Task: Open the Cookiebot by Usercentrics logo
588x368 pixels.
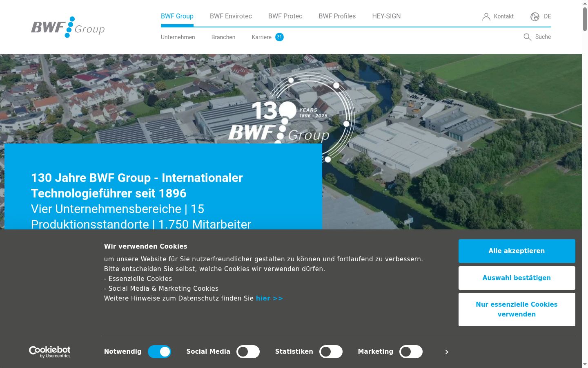Action: 49,352
